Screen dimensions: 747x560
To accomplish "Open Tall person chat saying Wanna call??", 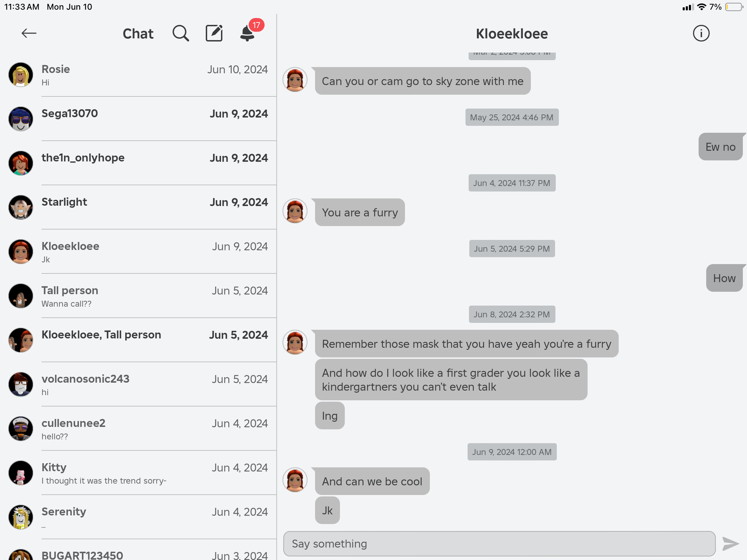I will [138, 296].
